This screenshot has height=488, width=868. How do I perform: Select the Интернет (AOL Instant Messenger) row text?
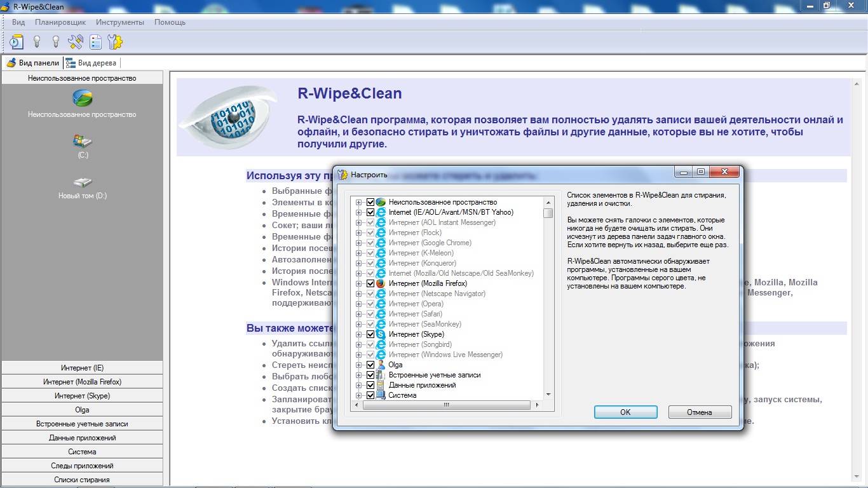tap(442, 222)
